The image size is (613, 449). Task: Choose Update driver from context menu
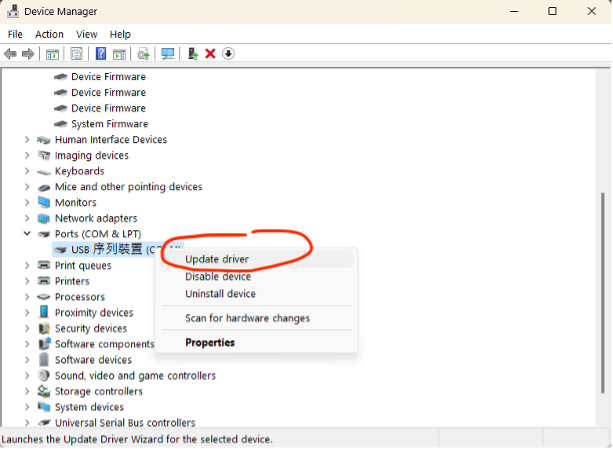click(217, 259)
